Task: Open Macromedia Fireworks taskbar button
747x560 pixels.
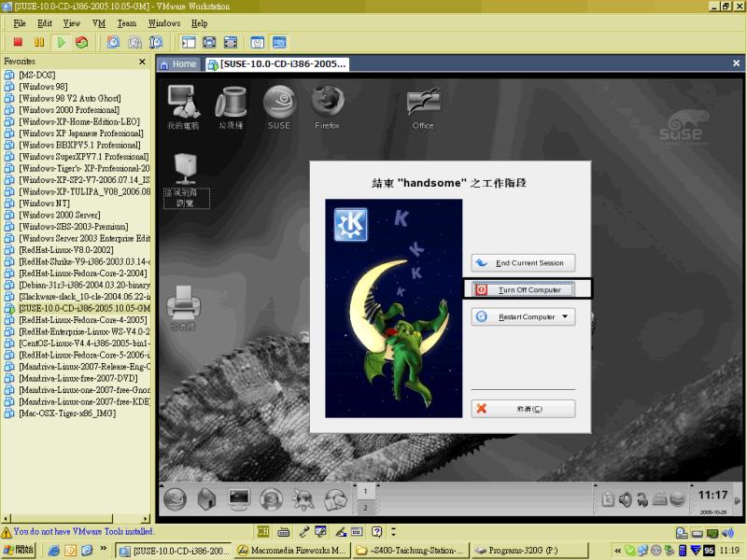Action: pos(293,551)
